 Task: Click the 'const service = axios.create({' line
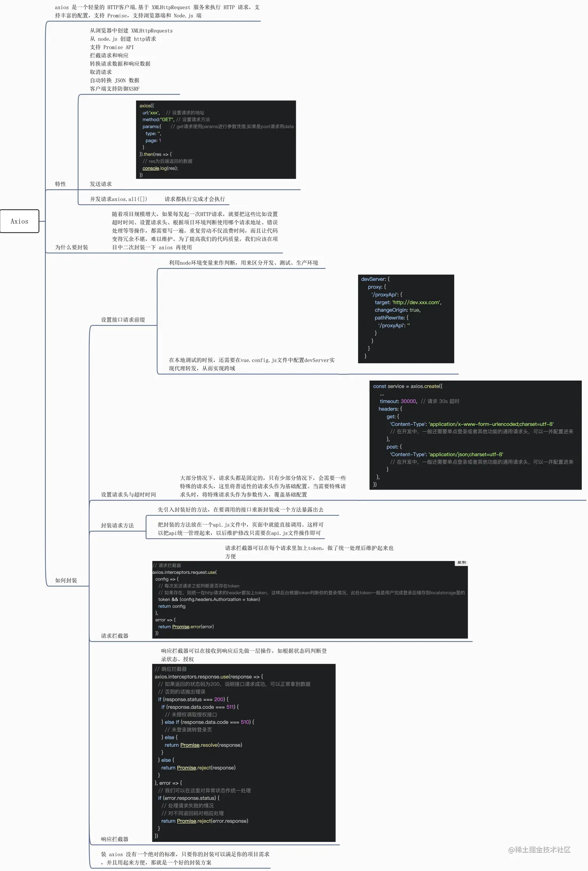[408, 387]
